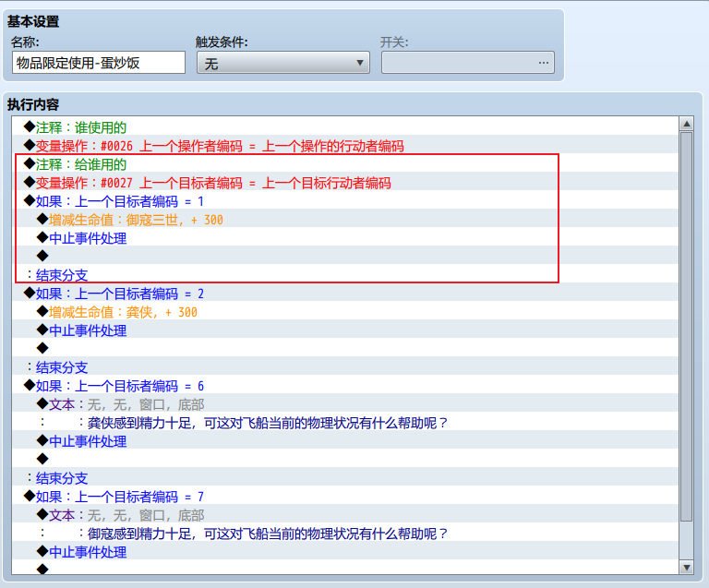Viewport: 709px width, 588px height.
Task: Select the line 注释：给谁用的
Action: tap(345, 163)
